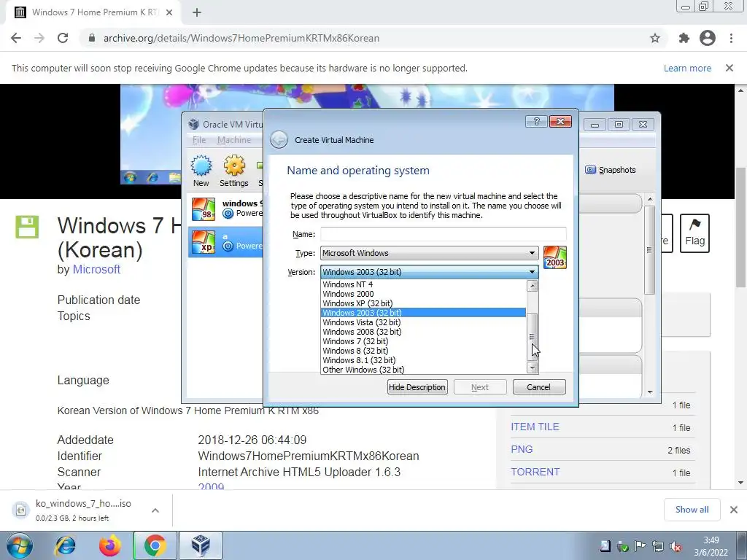747x560 pixels.
Task: Bookmark this page with the star icon
Action: 655,38
